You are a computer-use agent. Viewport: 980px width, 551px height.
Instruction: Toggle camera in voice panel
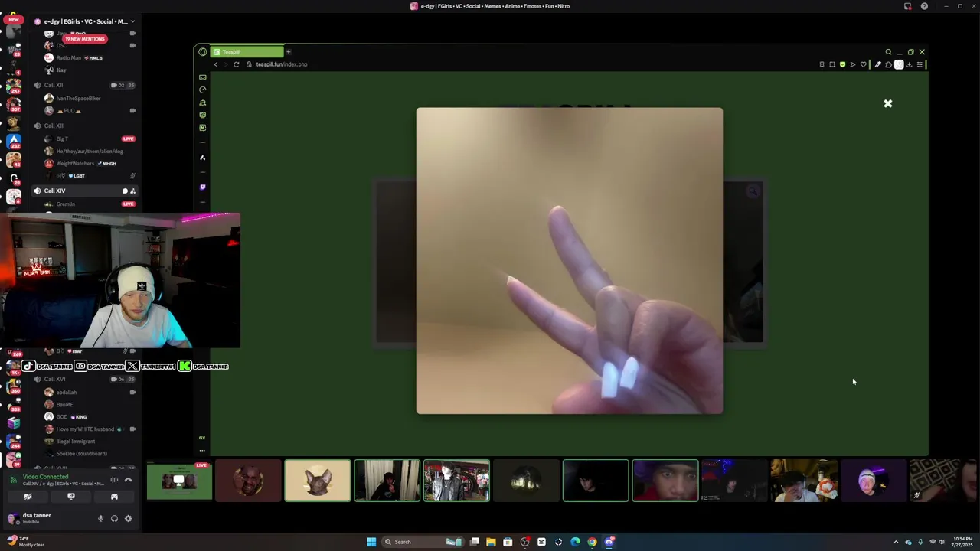coord(28,497)
